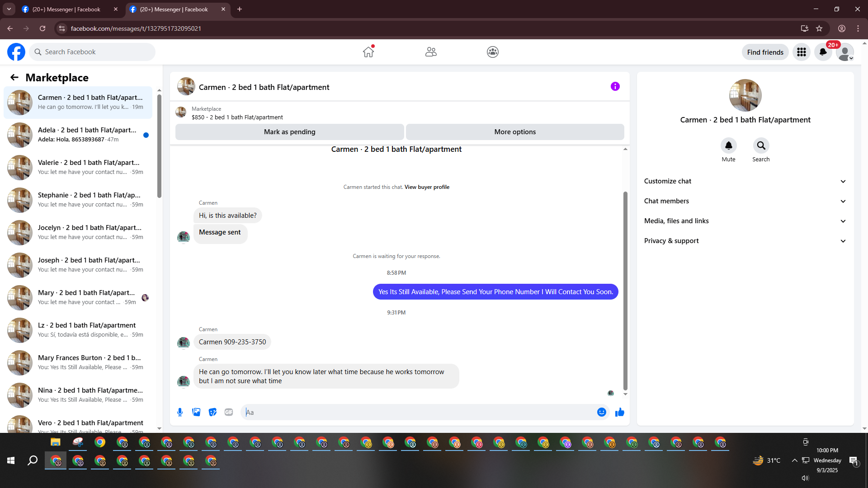Go back from Marketplace chats list
The width and height of the screenshot is (868, 488).
14,77
